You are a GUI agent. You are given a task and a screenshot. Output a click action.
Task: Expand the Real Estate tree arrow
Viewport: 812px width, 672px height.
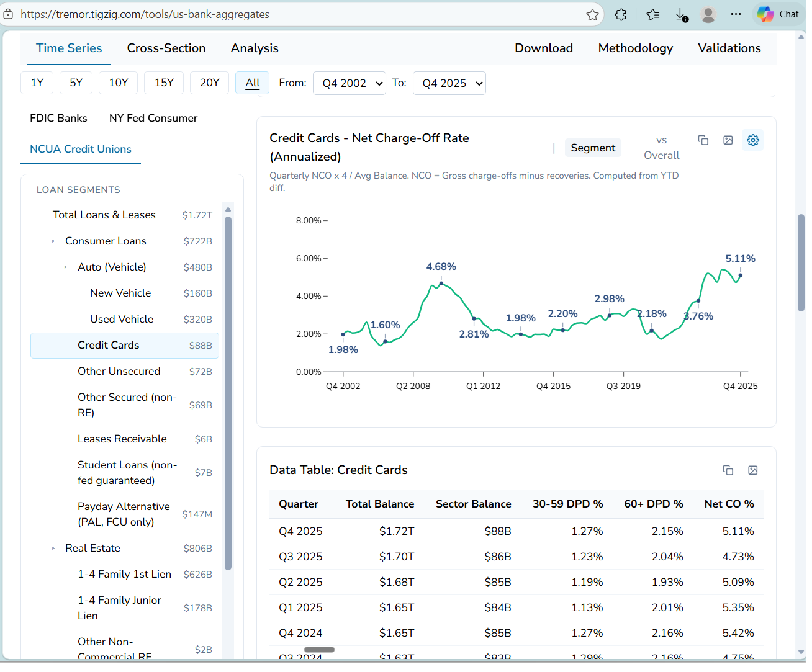point(53,548)
